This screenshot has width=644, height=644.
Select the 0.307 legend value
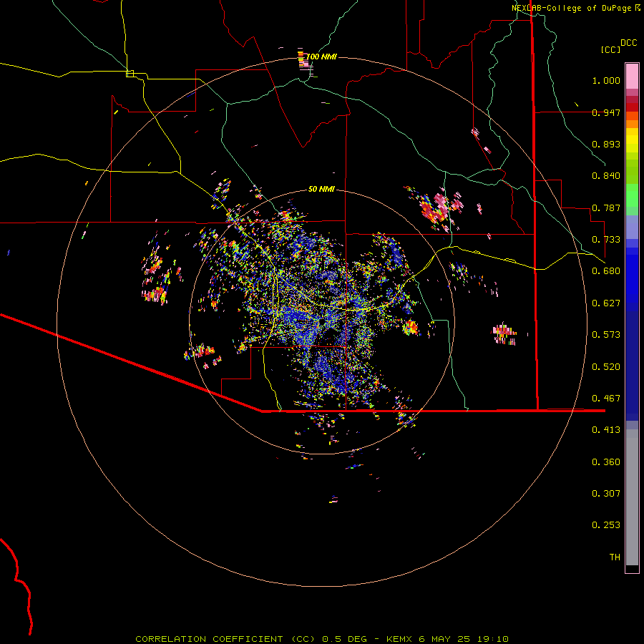tap(606, 494)
